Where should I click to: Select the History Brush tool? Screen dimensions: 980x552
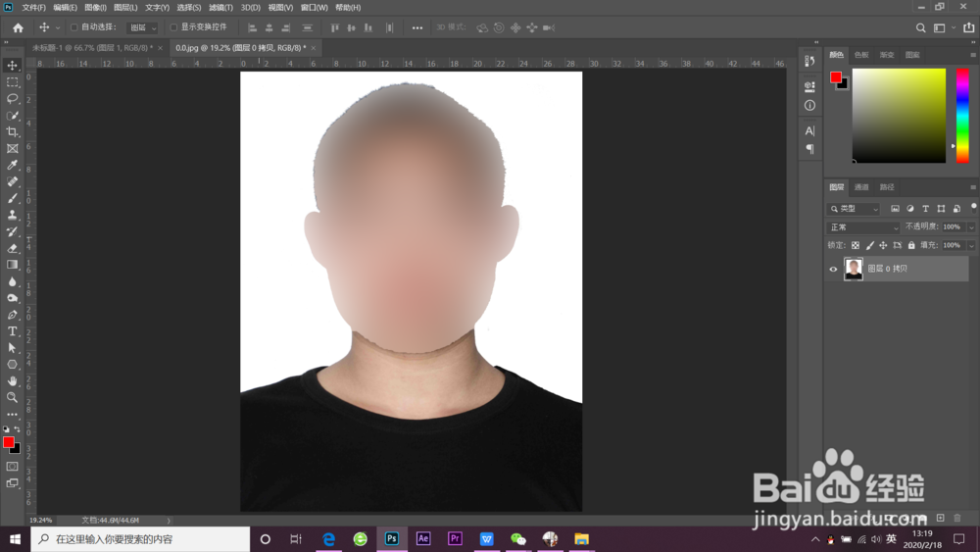pyautogui.click(x=12, y=232)
